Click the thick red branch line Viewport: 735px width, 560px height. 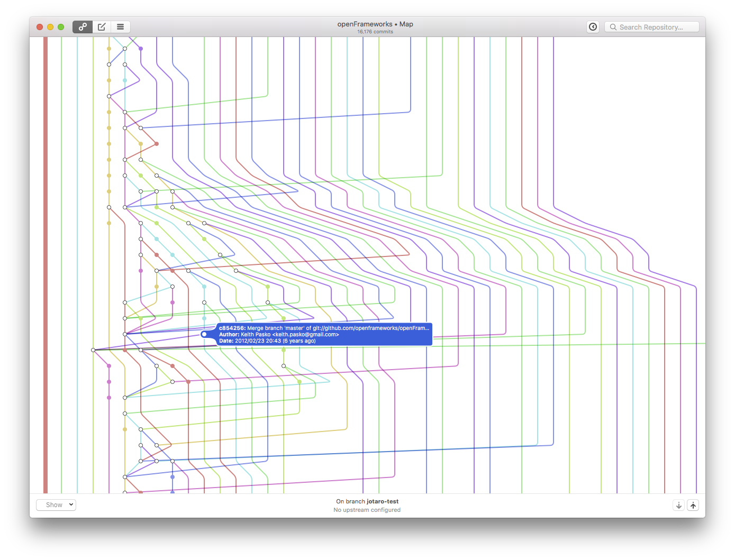tap(46, 264)
